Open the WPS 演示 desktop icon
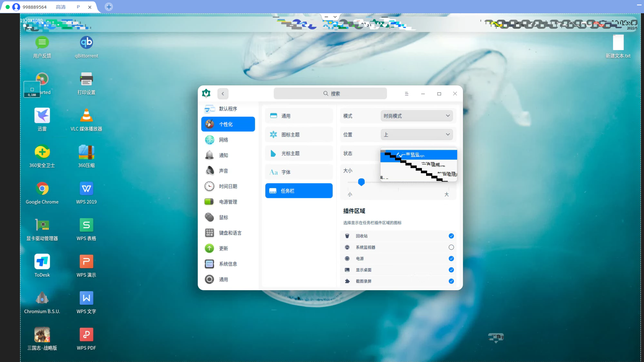Viewport: 644px width, 362px height. point(86,266)
